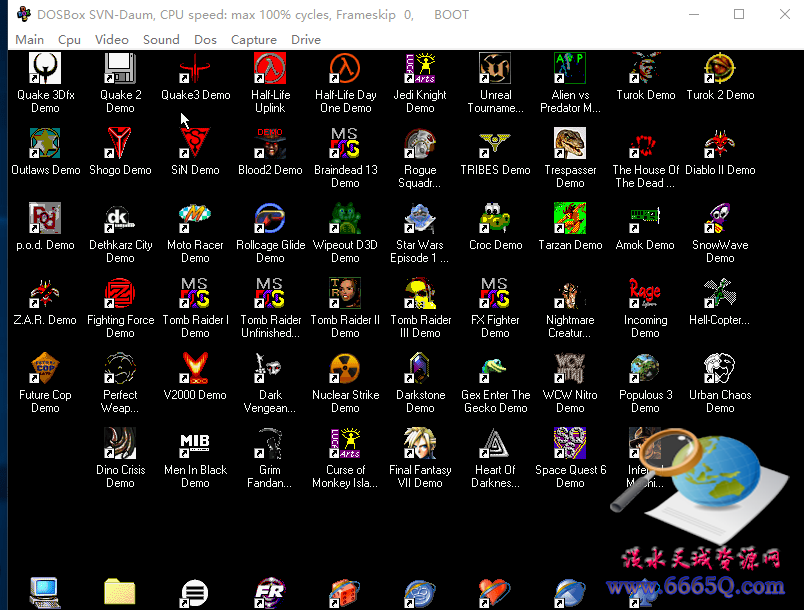This screenshot has height=610, width=804.
Task: Open the Urban Chaos Demo icon
Action: [x=720, y=368]
